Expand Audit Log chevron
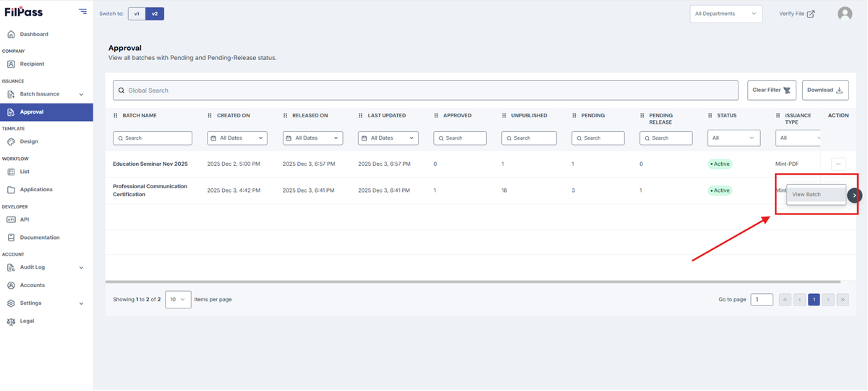Viewport: 868px width, 391px height. click(x=81, y=267)
